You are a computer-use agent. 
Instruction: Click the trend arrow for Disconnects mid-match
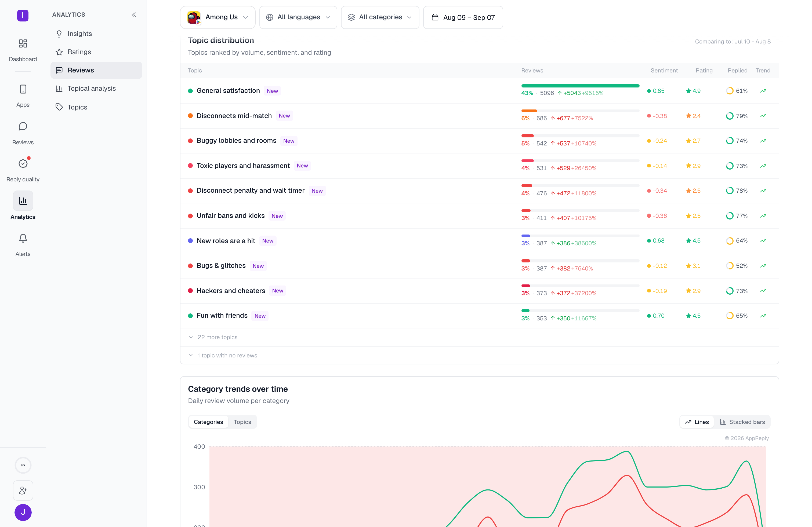tap(763, 116)
